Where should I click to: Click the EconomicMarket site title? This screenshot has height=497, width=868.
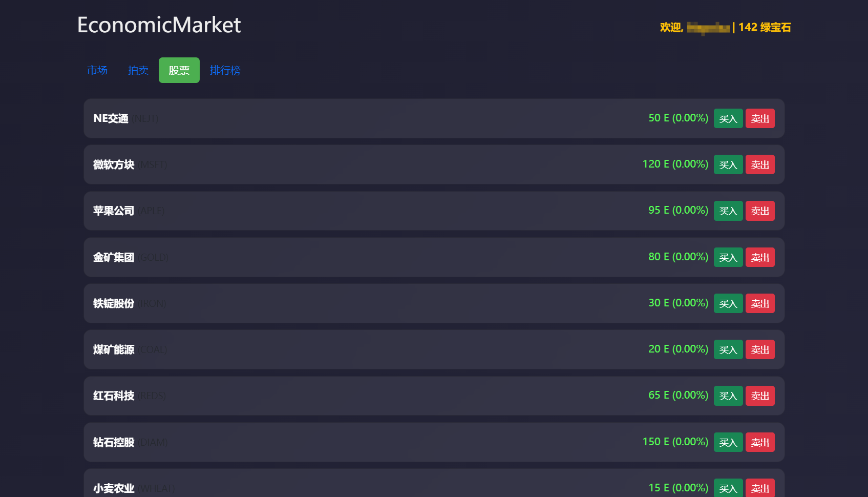pyautogui.click(x=159, y=25)
